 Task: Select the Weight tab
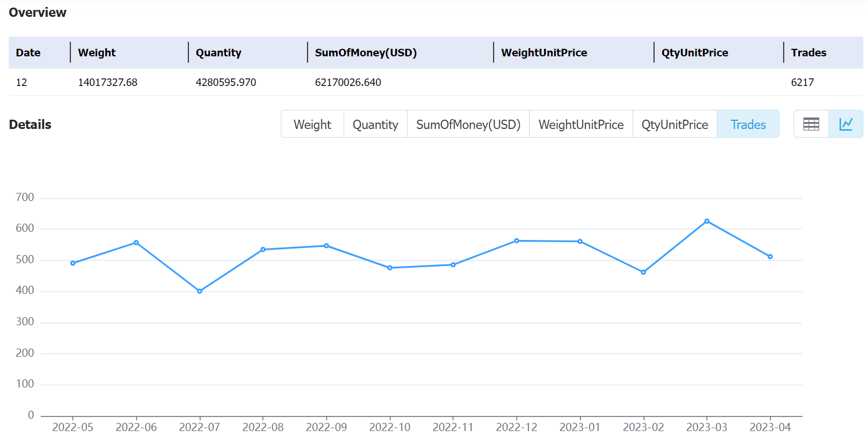pyautogui.click(x=312, y=124)
